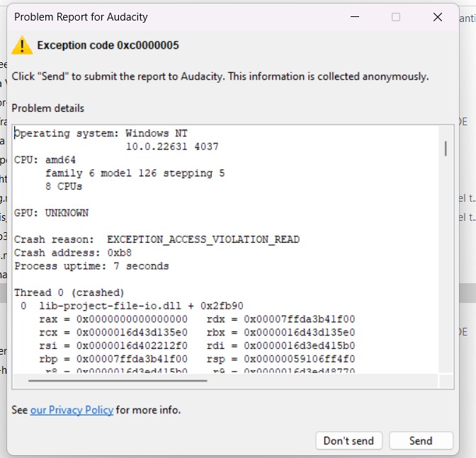Click the 'CPU: amd64' line
This screenshot has height=458, width=476.
[45, 160]
